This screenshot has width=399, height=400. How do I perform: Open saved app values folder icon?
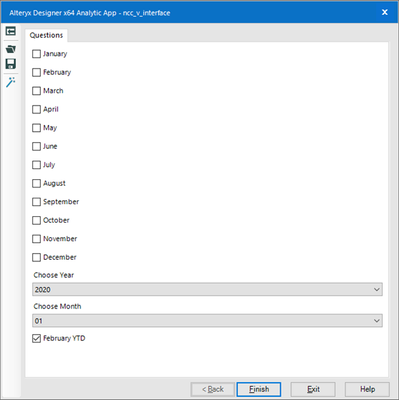click(11, 49)
